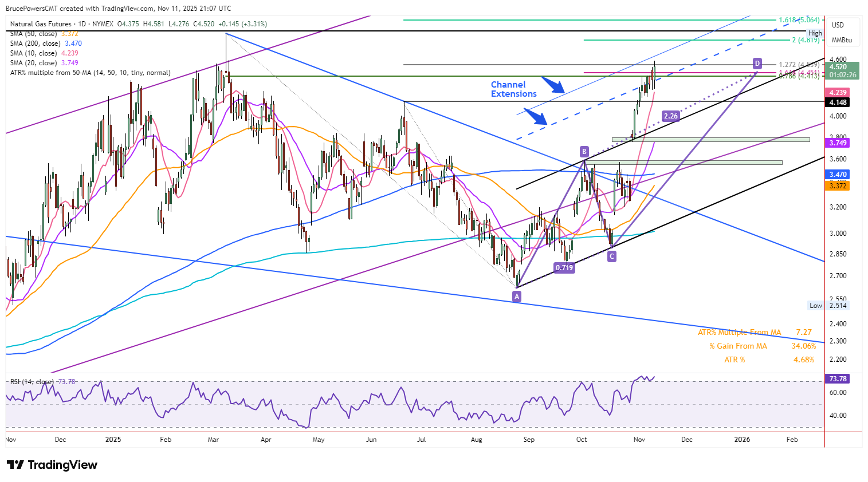Click the "% Gain From MA" table row

pyautogui.click(x=763, y=346)
